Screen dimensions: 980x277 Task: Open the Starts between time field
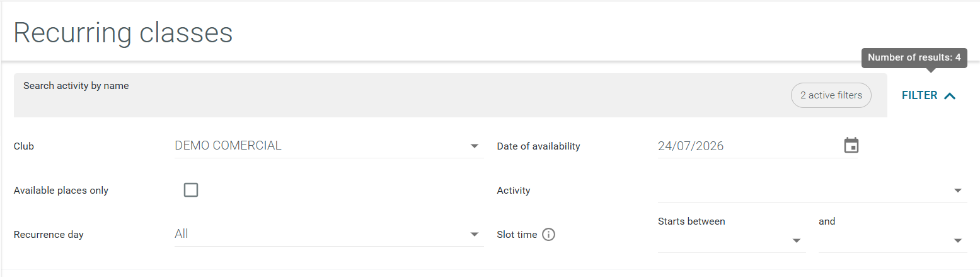[732, 240]
